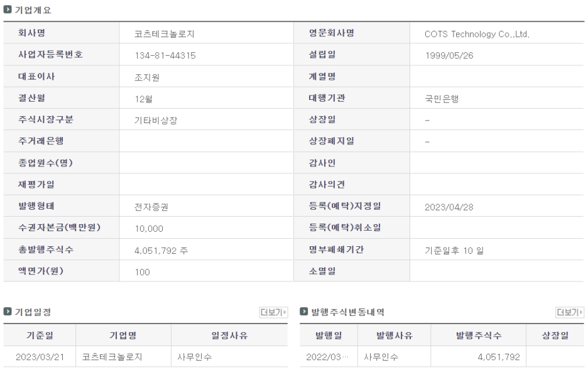Click the 대표이사 row label
The width and height of the screenshot is (588, 370).
tap(36, 76)
